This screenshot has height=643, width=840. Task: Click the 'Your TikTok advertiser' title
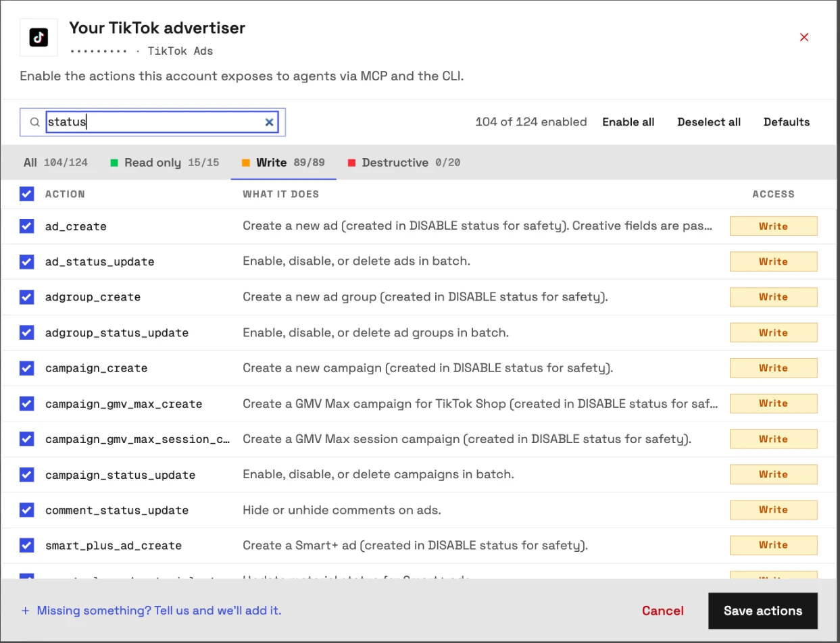(x=157, y=28)
